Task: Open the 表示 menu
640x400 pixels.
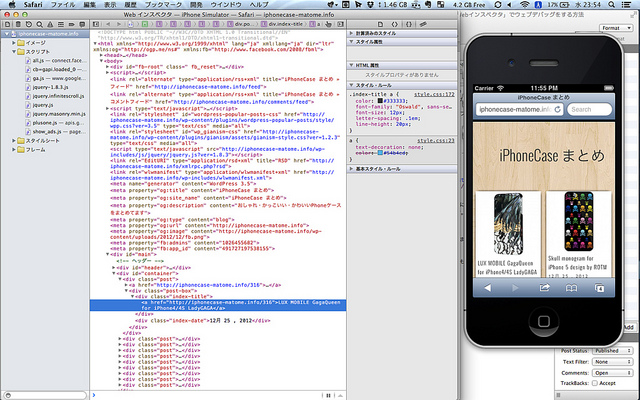Action: (x=110, y=5)
